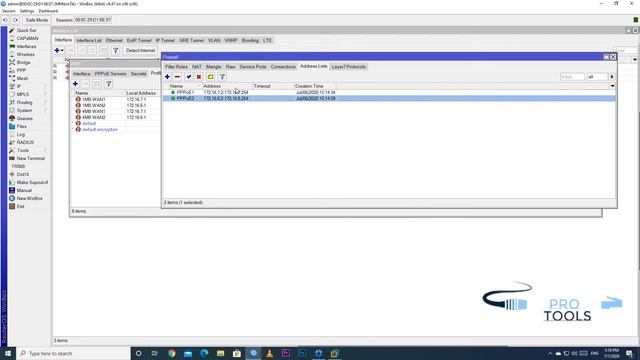Click the undo arrow in the top toolbar
This screenshot has width=640, height=360.
coord(5,20)
